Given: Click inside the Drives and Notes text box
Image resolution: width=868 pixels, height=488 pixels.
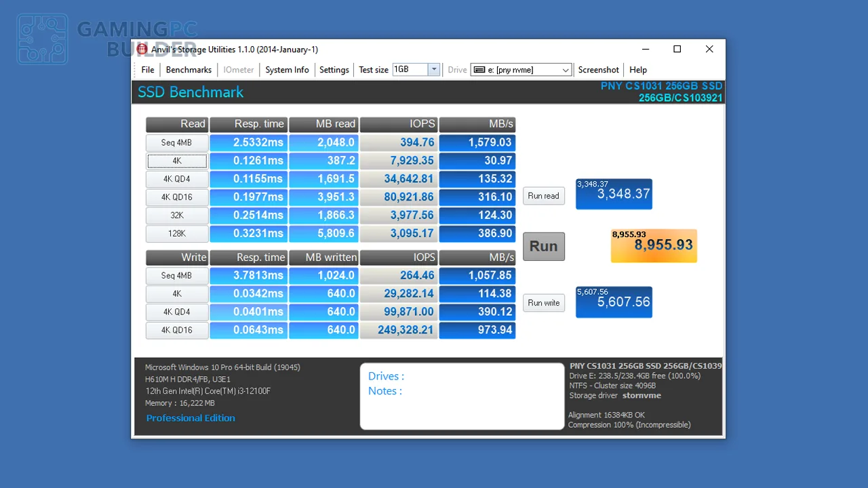Looking at the screenshot, I should (x=462, y=396).
